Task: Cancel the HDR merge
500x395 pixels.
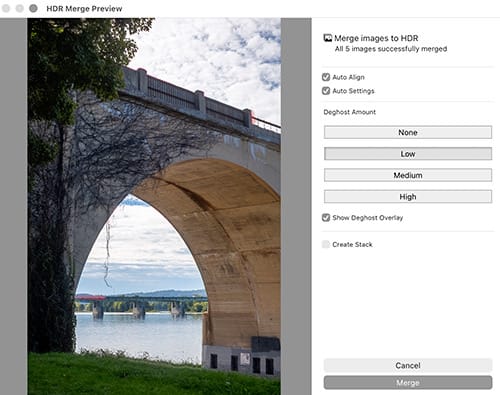Action: pyautogui.click(x=408, y=365)
